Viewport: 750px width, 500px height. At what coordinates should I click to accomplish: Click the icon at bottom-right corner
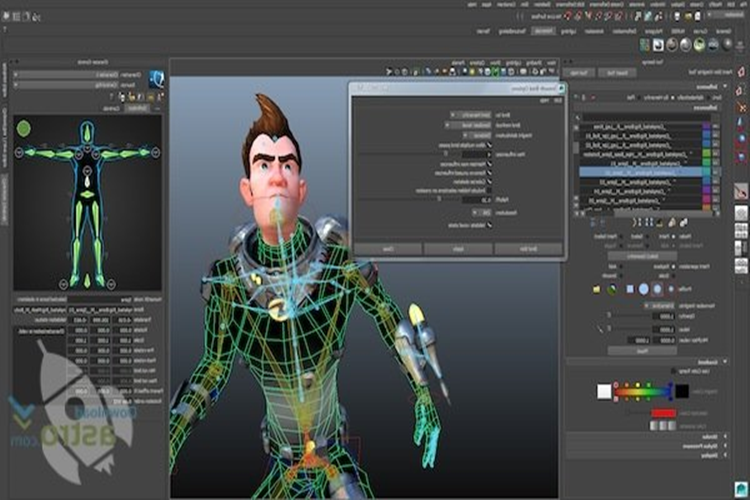(x=741, y=489)
